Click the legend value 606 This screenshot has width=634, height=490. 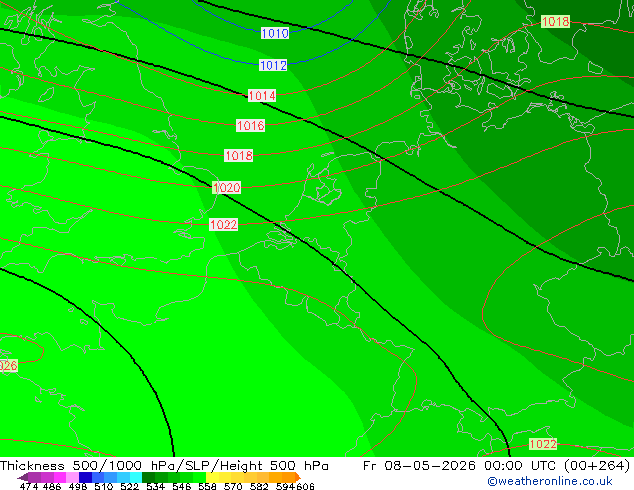(305, 486)
